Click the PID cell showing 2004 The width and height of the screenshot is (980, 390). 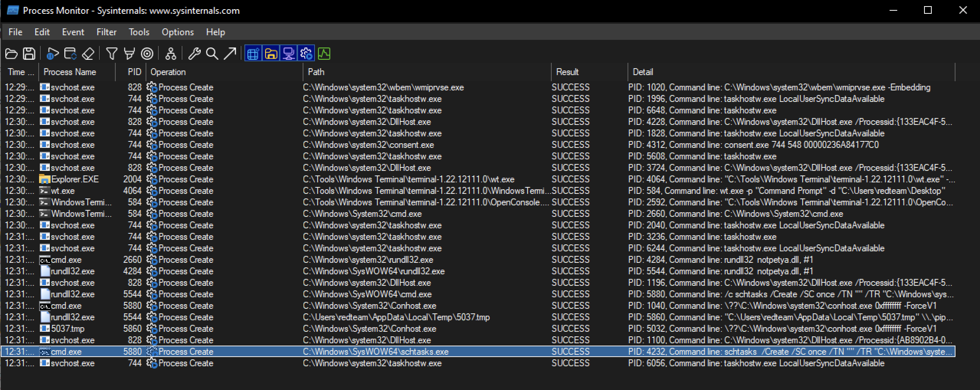[x=133, y=179]
